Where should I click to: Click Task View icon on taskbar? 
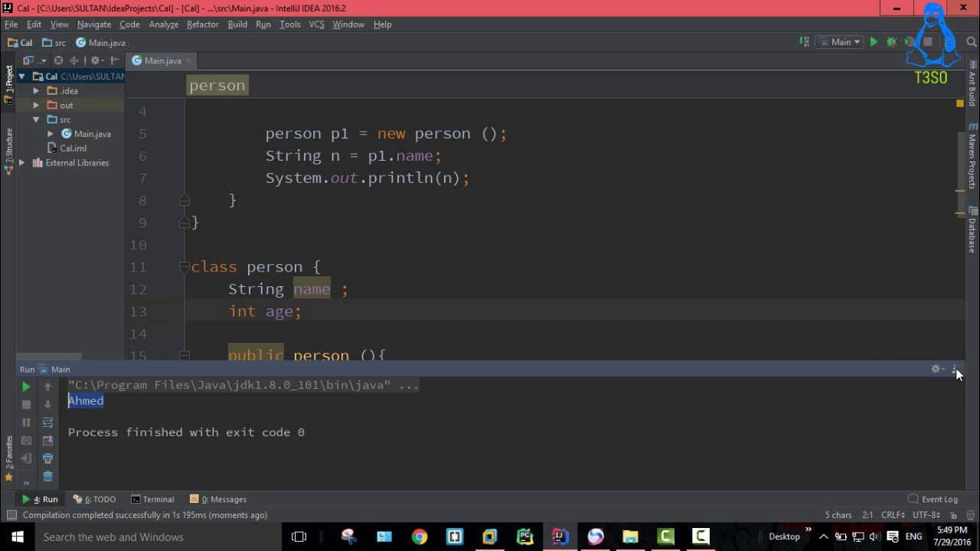pos(299,536)
